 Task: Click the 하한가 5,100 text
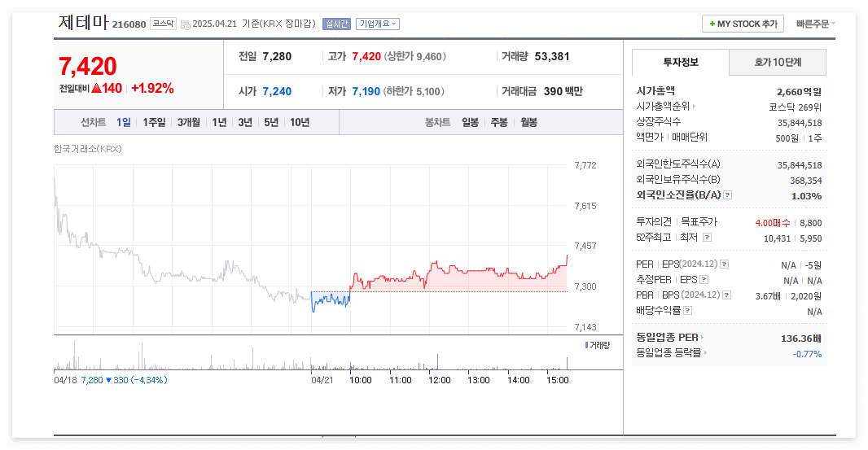(414, 91)
